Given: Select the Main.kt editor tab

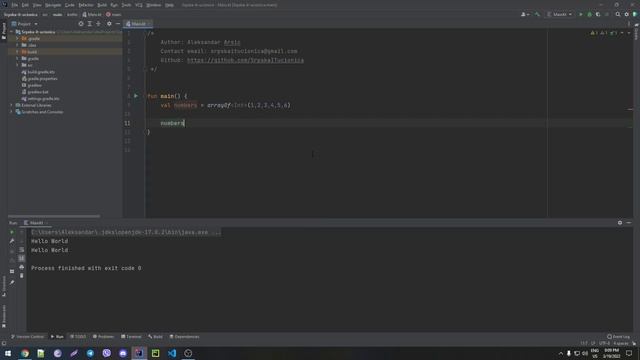Looking at the screenshot, I should [x=138, y=24].
